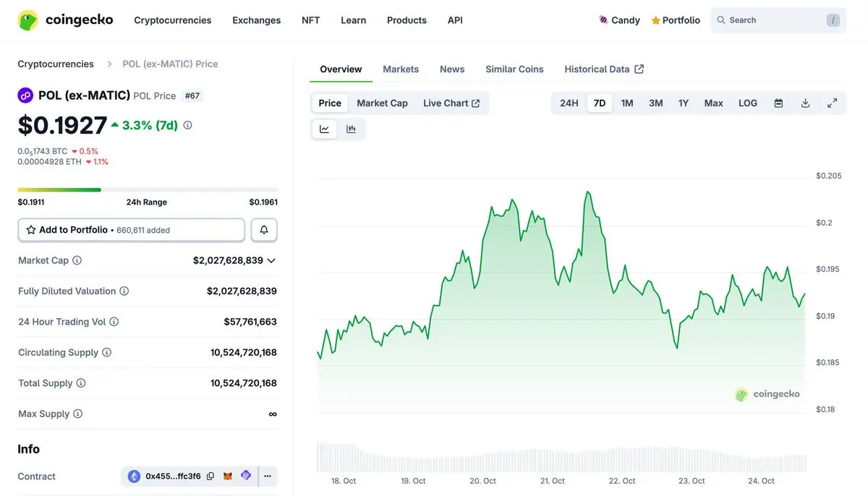The image size is (868, 496).
Task: Open the contract more options menu
Action: pyautogui.click(x=268, y=476)
